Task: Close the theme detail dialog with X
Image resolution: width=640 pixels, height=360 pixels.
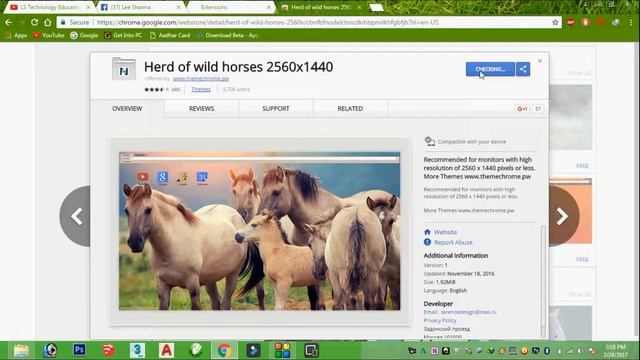Action: click(540, 61)
